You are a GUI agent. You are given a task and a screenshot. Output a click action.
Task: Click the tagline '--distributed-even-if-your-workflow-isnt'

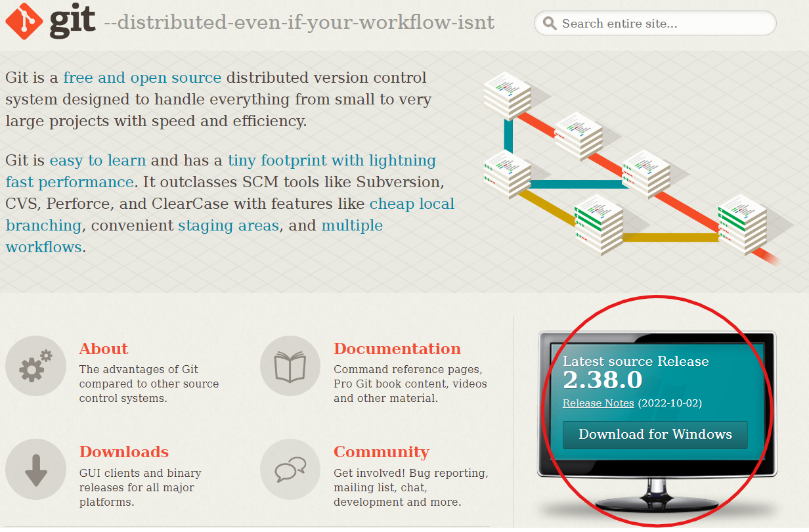[299, 24]
